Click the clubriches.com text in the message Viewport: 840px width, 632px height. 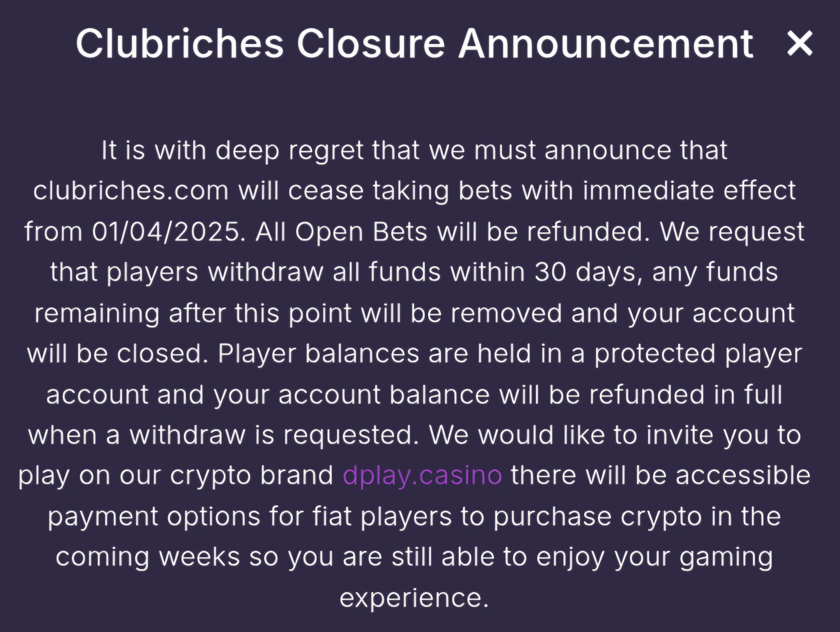click(x=131, y=190)
